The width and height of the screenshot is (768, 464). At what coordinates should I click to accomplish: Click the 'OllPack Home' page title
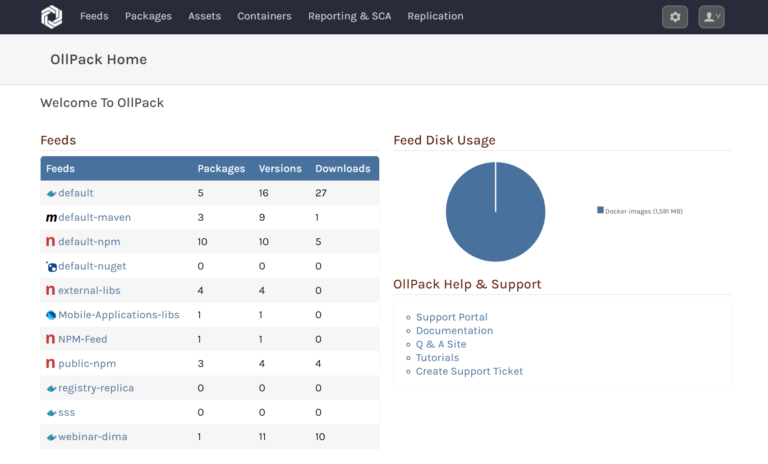coord(98,59)
